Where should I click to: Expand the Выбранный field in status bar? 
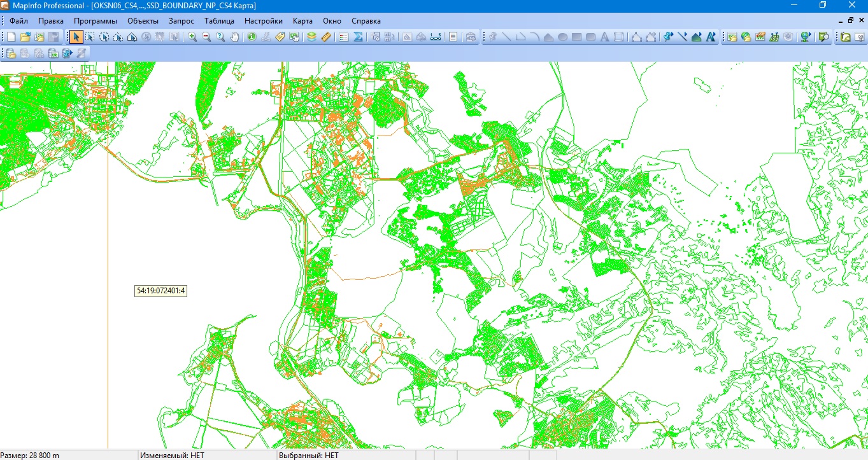(346, 456)
